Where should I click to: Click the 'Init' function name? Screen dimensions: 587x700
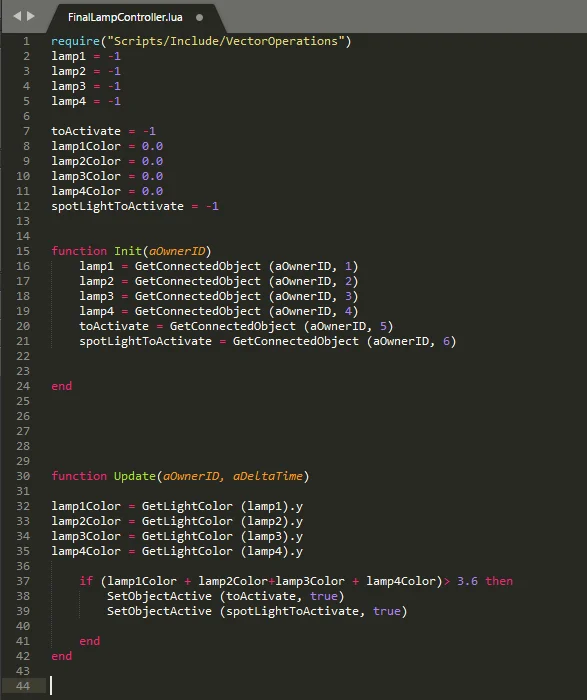click(x=128, y=251)
